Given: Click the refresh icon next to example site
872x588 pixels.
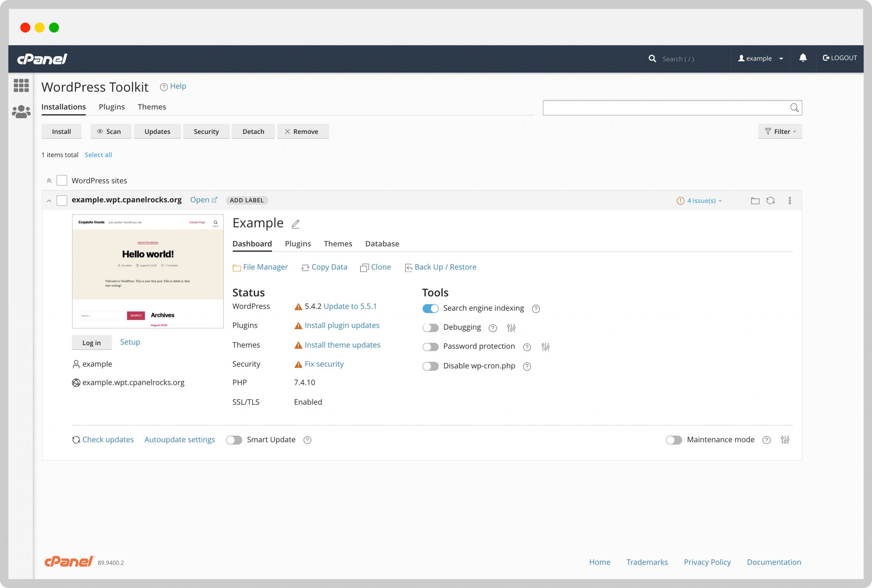Looking at the screenshot, I should point(772,200).
